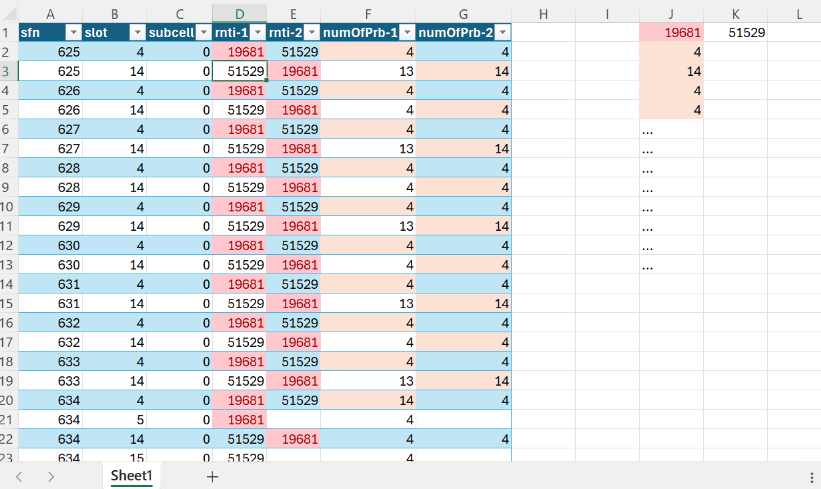Select column K header

tap(736, 14)
